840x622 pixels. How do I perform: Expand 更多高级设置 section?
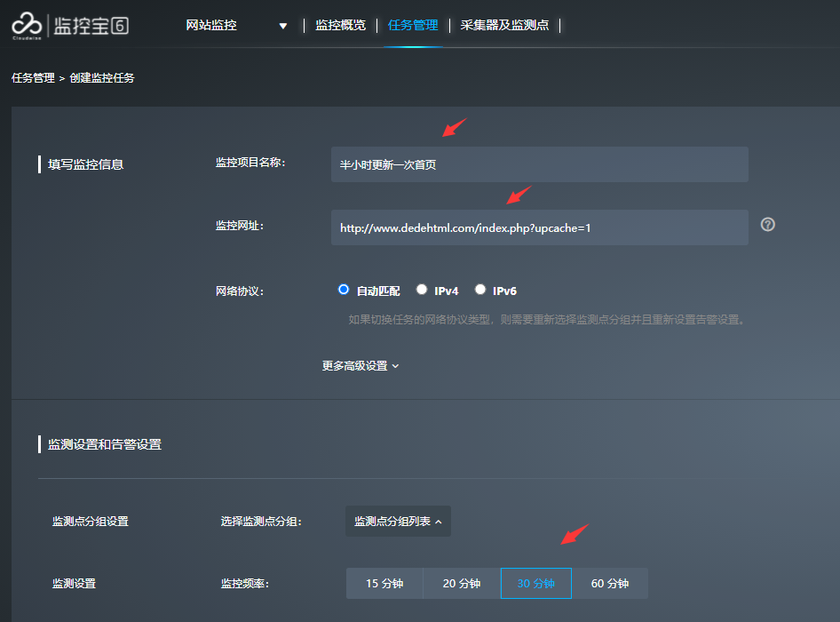pos(361,365)
